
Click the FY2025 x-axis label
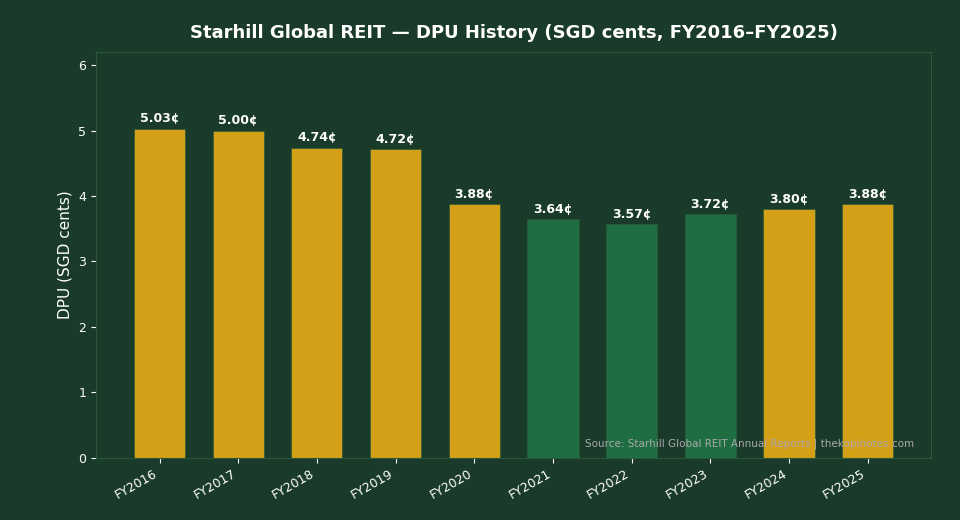[x=844, y=484]
